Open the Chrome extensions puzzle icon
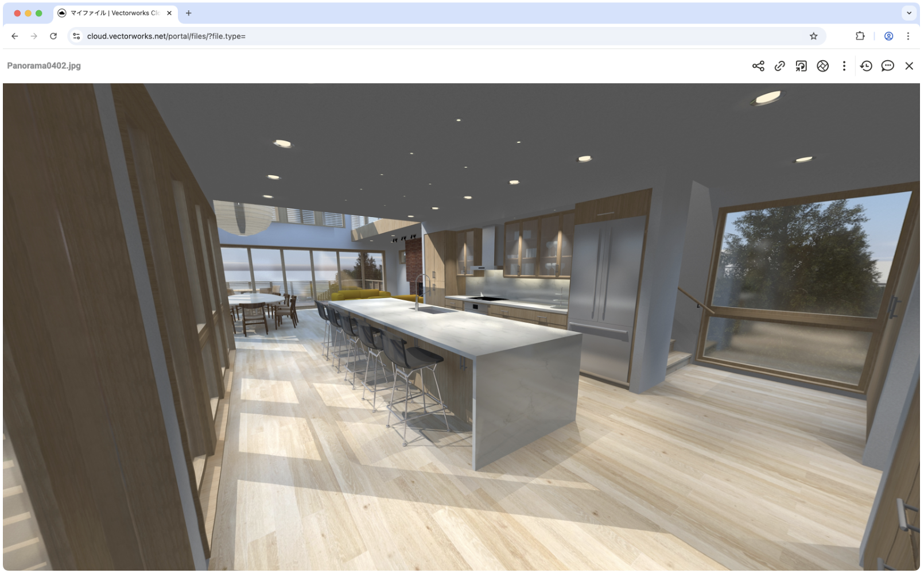This screenshot has width=924, height=573. coord(860,36)
